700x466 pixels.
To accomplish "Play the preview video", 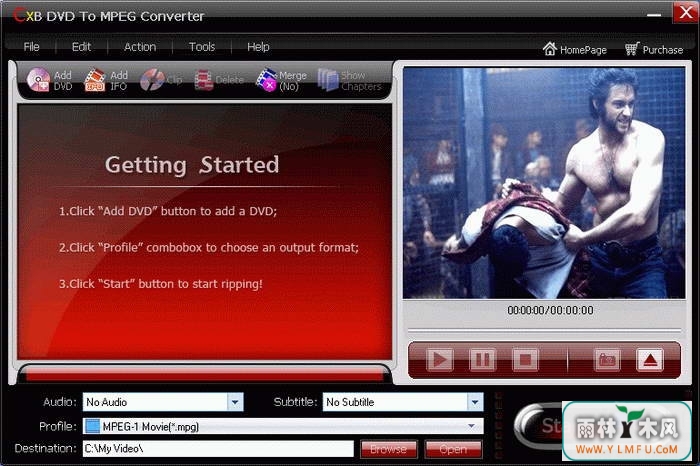I will tap(440, 359).
